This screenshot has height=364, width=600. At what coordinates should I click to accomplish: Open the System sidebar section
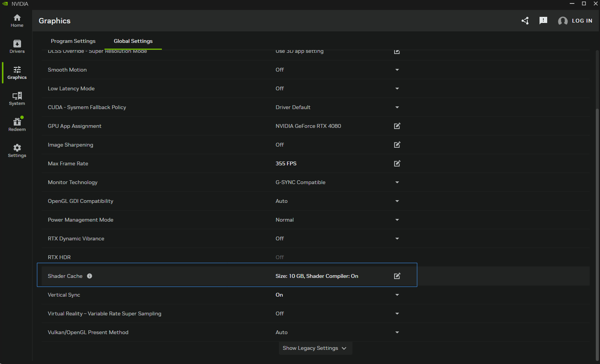pos(17,99)
